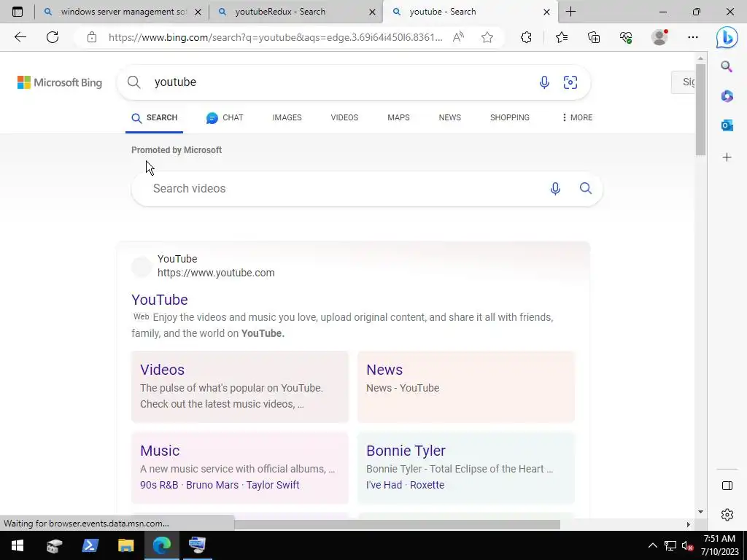This screenshot has height=560, width=747.
Task: Open the I've Had link
Action: (384, 485)
